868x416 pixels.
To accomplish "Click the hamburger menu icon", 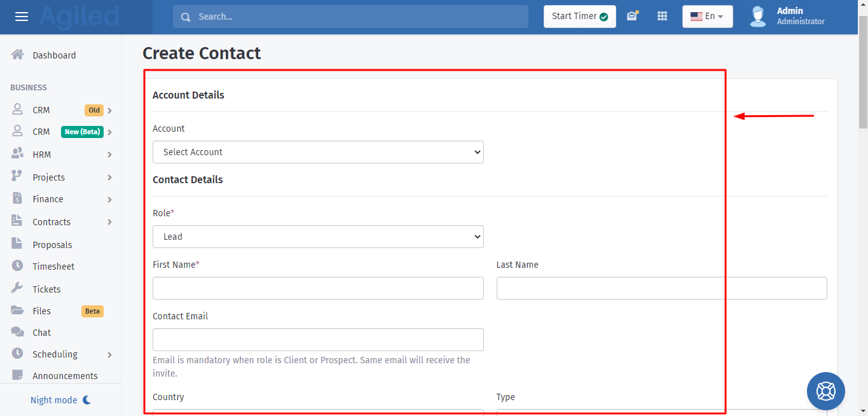I will click(x=22, y=17).
